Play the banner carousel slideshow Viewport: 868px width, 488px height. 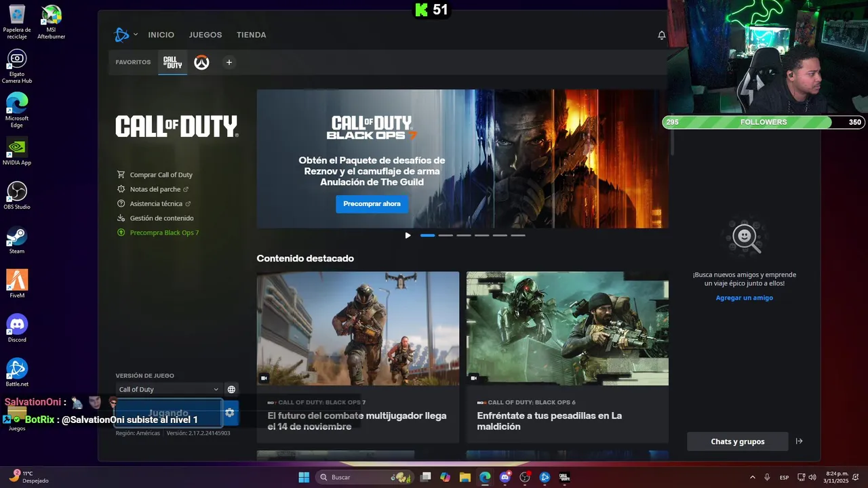tap(408, 236)
